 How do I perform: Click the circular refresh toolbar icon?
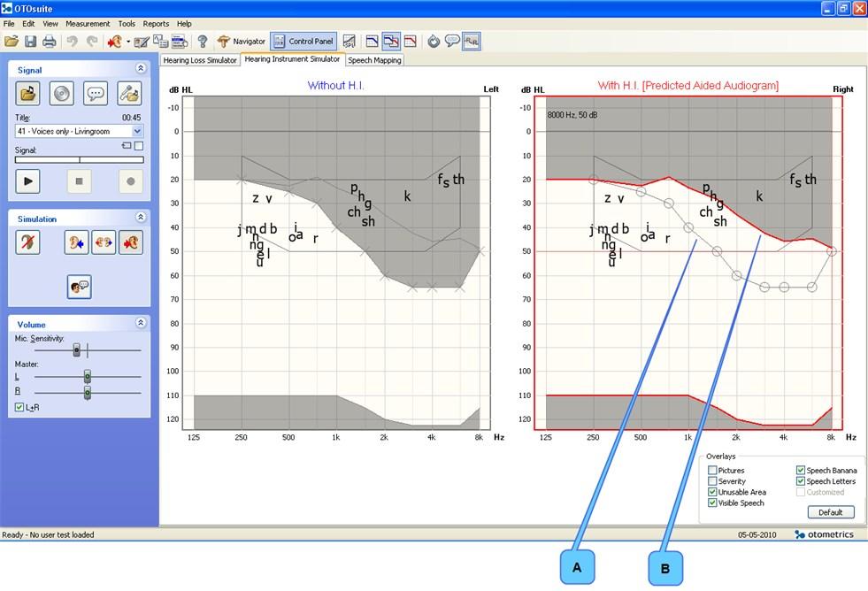434,41
